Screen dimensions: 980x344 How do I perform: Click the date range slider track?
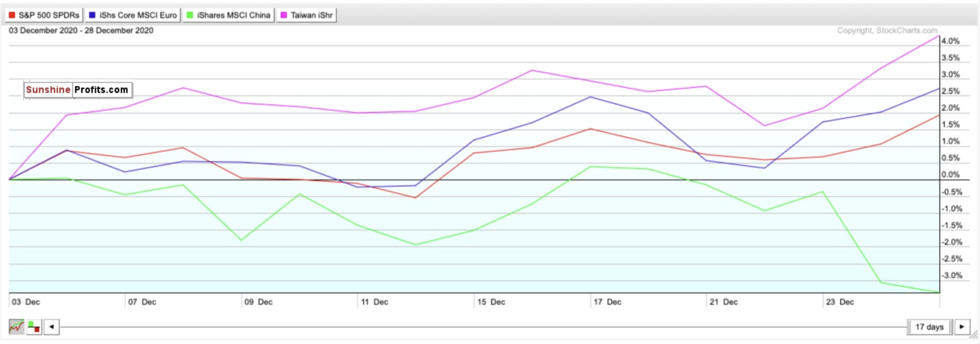tap(483, 327)
